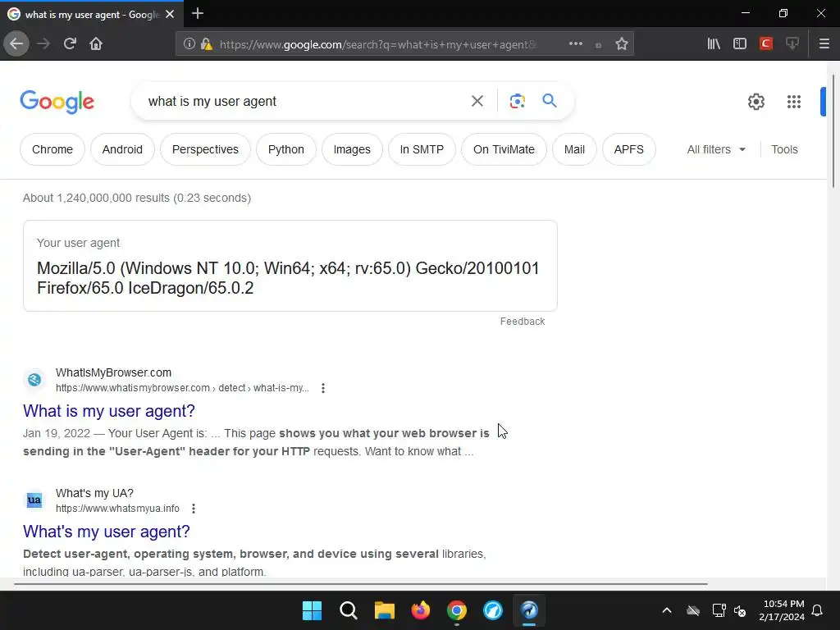Open options for WhatIsMyBrowser.com result

323,388
